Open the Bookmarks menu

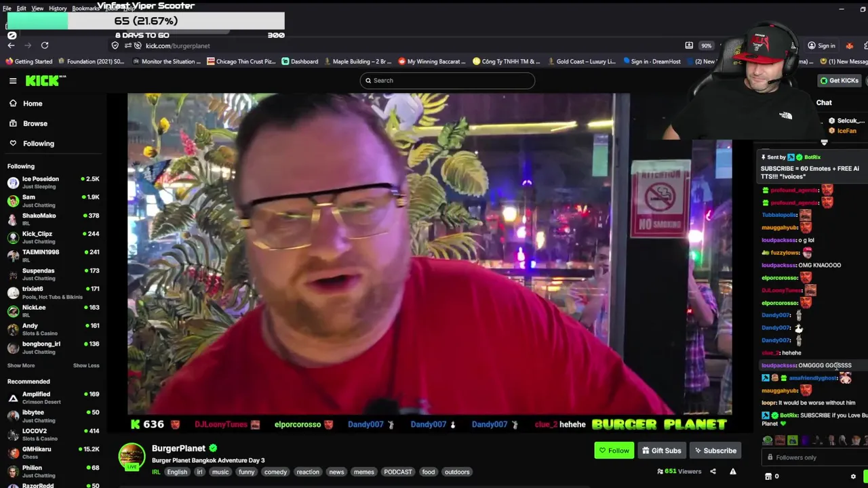[85, 8]
